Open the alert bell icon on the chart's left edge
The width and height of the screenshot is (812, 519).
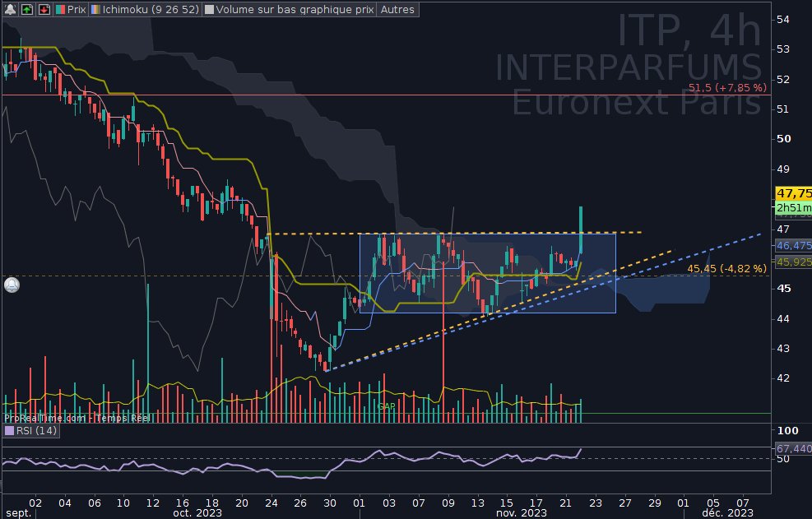(x=12, y=284)
